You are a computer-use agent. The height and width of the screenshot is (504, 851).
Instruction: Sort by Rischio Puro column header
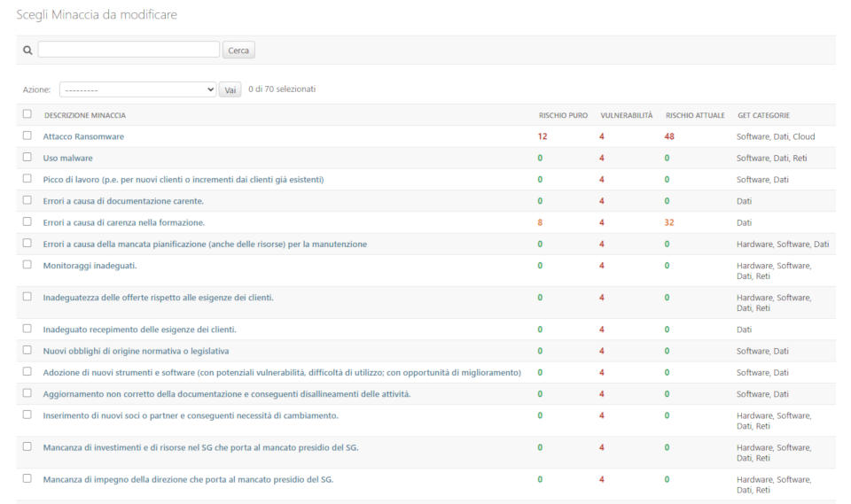click(563, 115)
